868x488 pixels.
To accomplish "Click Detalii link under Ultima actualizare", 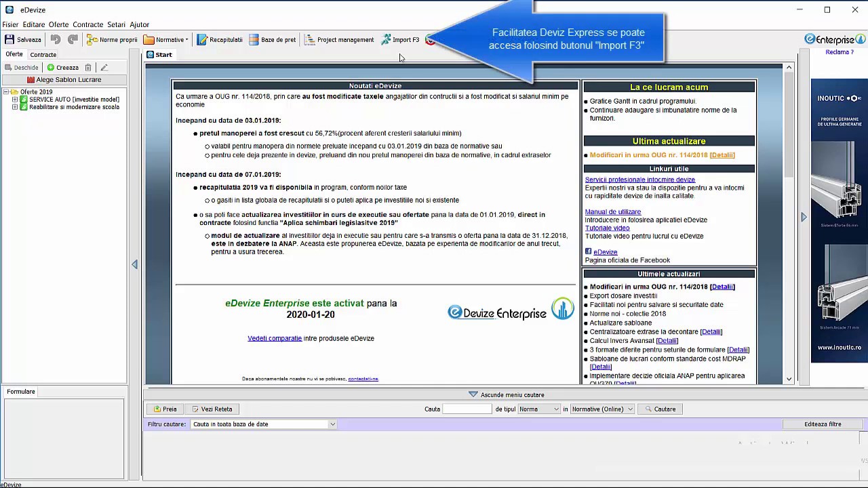I will 722,155.
